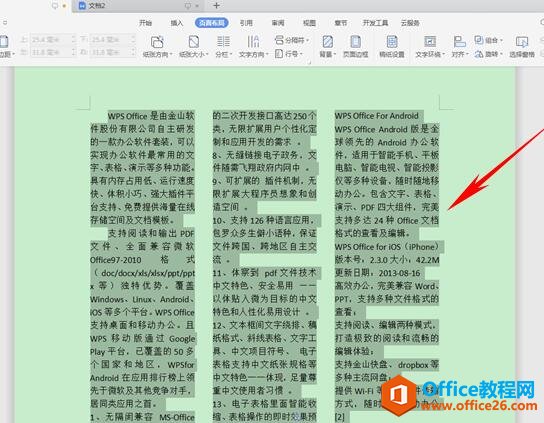Click the small quick-access icon left of the ribbon tabs
The width and height of the screenshot is (544, 423).
[5, 23]
